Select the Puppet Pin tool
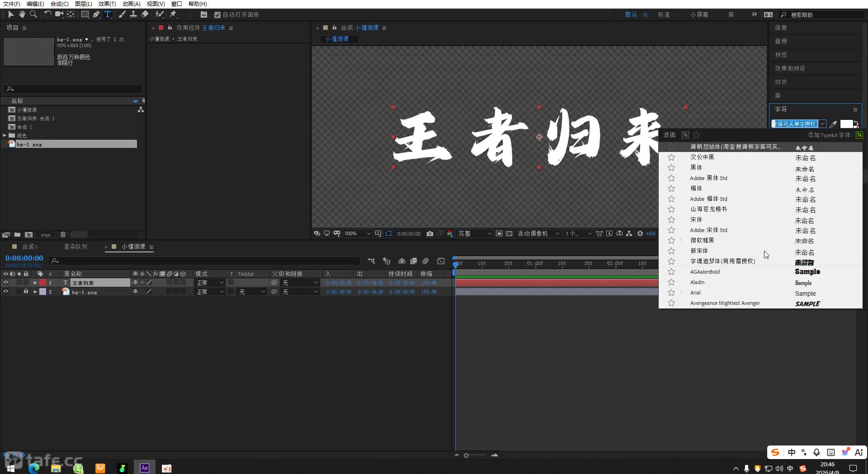Image resolution: width=868 pixels, height=474 pixels. coord(173,14)
